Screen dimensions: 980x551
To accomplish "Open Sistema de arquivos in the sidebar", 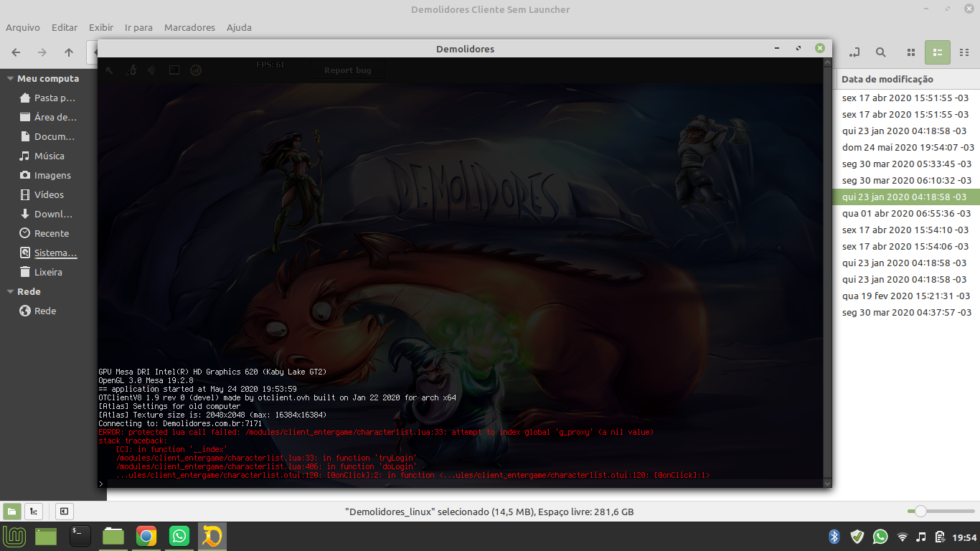I will 48,253.
